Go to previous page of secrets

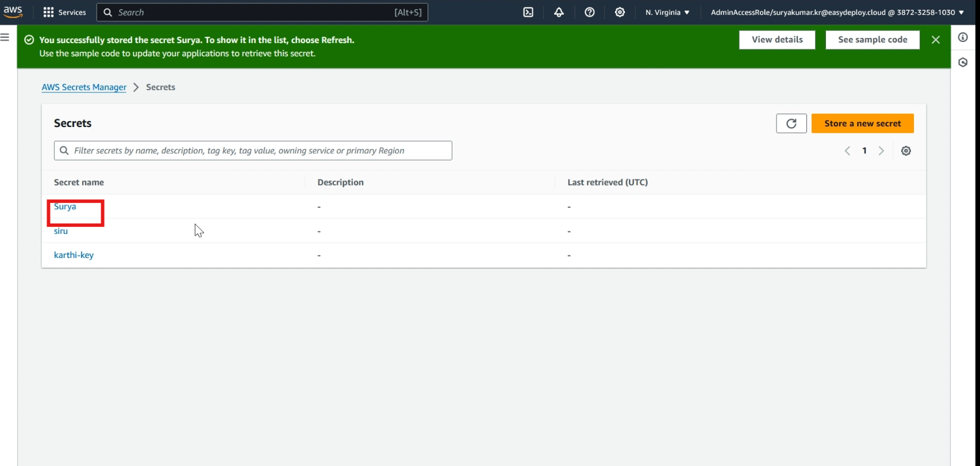point(847,151)
